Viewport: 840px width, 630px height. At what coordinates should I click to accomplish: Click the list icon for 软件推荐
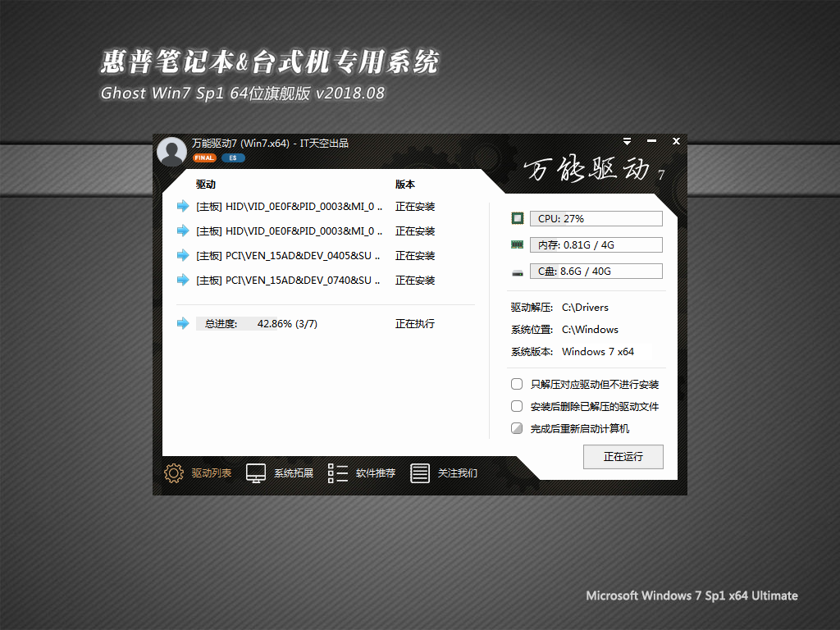[x=337, y=473]
